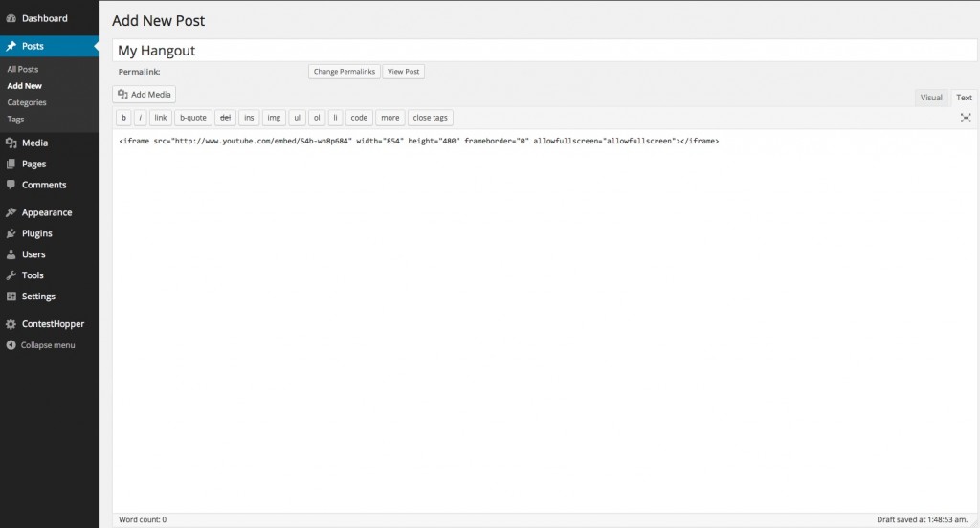Click the close tags button
This screenshot has width=980, height=528.
pos(430,118)
